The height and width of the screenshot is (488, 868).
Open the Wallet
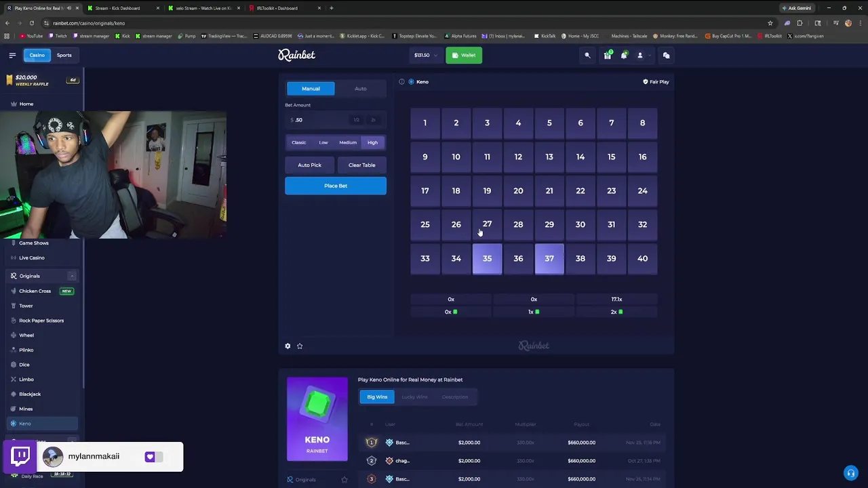[x=464, y=55]
